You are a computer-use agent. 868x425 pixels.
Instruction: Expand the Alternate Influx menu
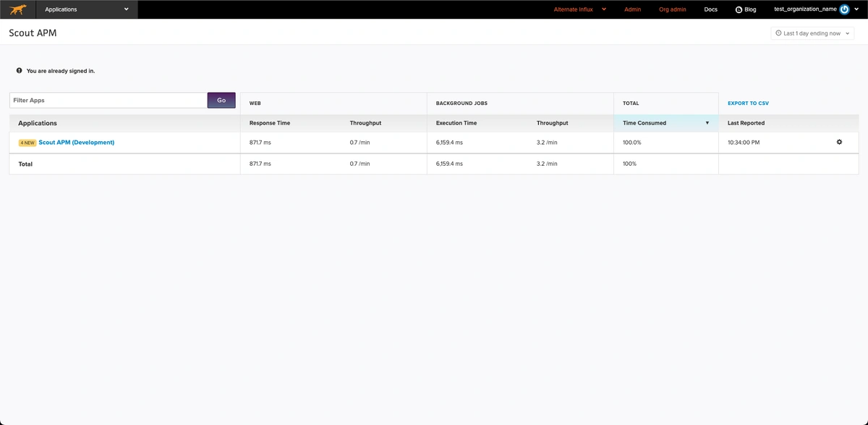tap(580, 9)
